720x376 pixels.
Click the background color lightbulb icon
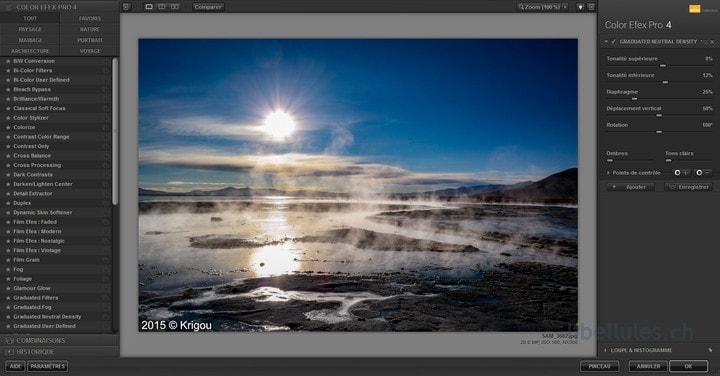580,7
